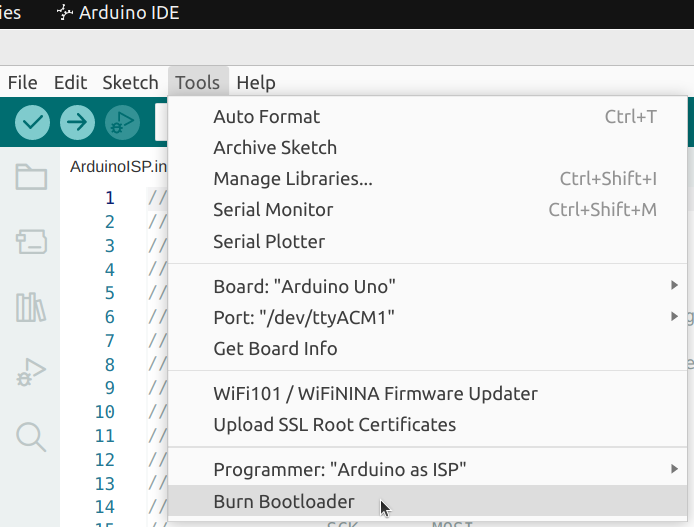Screen dimensions: 694x527
Task: Launch Serial Monitor from Tools menu
Action: point(428,210)
